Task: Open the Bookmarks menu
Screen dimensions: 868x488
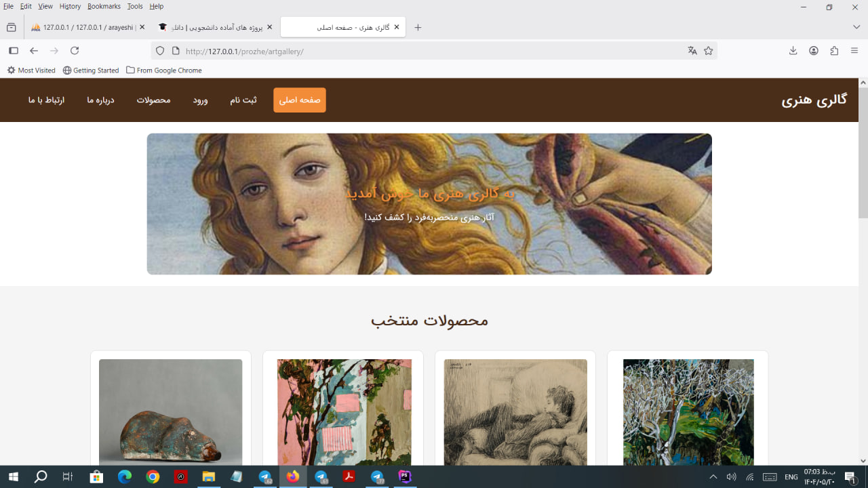Action: pyautogui.click(x=104, y=6)
